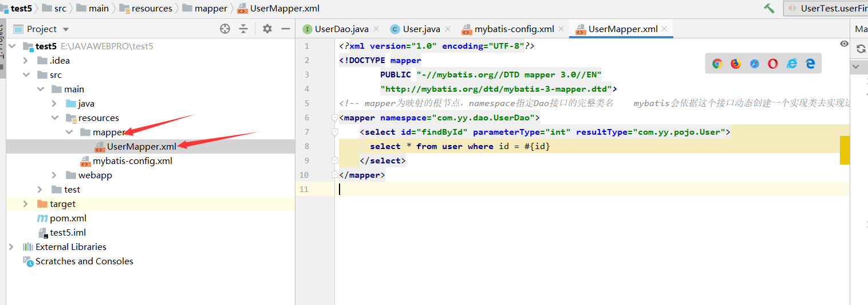This screenshot has width=868, height=305.
Task: Open in Opera browser icon
Action: [x=773, y=64]
